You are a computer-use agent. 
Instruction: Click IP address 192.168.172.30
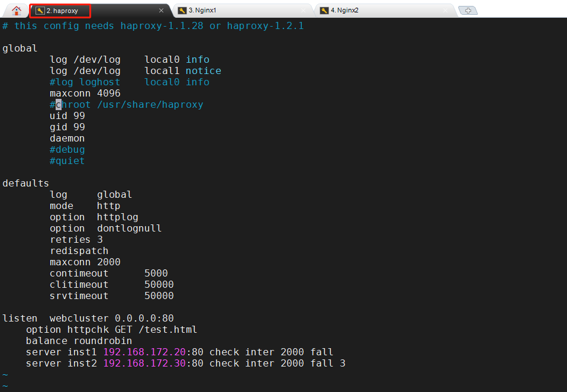[x=144, y=364]
